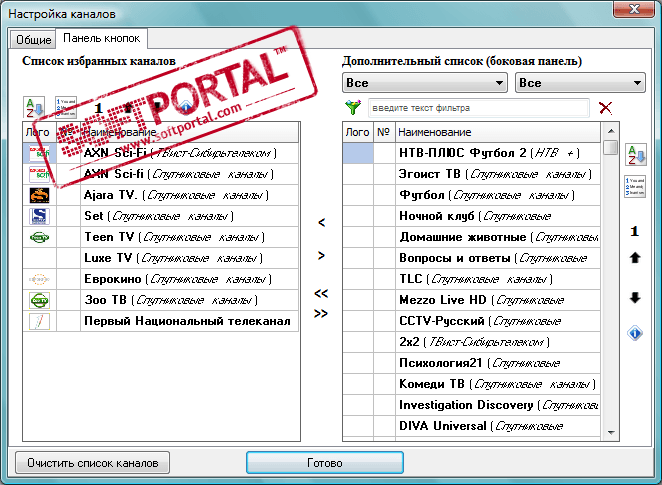This screenshot has height=485, width=662.
Task: Click renumber list icon beside side panel
Action: pyautogui.click(x=635, y=187)
